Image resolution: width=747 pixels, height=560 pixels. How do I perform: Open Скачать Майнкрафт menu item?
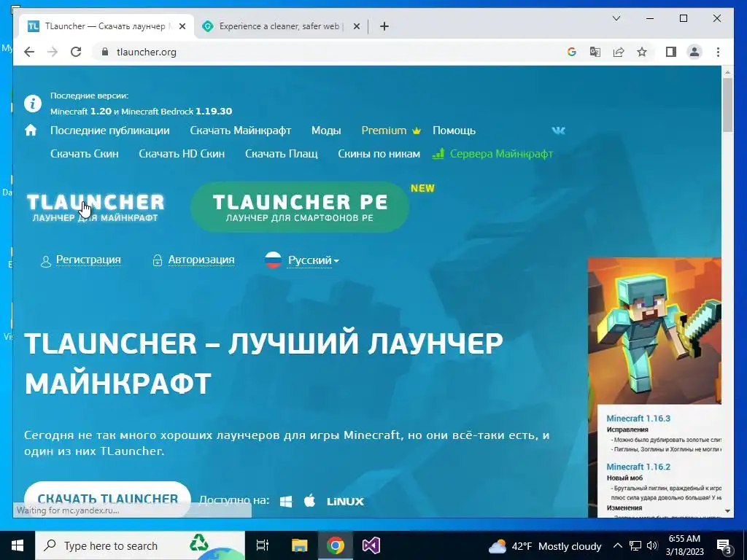(241, 130)
